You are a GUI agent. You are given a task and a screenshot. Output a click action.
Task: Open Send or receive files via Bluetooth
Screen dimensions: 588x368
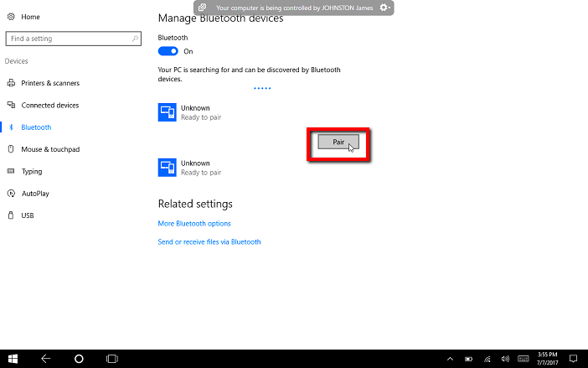[x=209, y=241]
